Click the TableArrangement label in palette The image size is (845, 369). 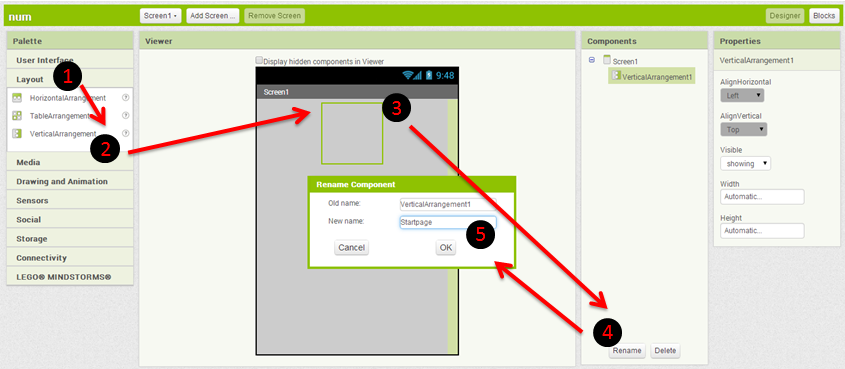point(60,115)
